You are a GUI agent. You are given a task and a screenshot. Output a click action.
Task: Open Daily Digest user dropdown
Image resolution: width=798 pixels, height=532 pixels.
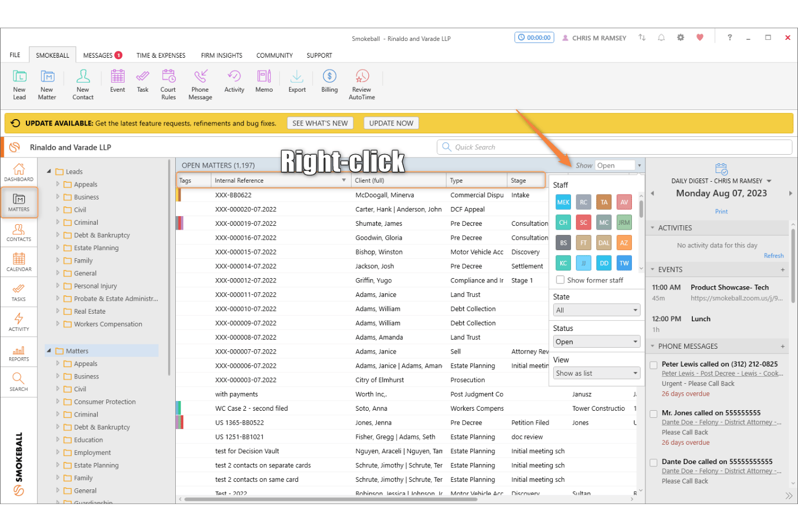[x=769, y=181]
